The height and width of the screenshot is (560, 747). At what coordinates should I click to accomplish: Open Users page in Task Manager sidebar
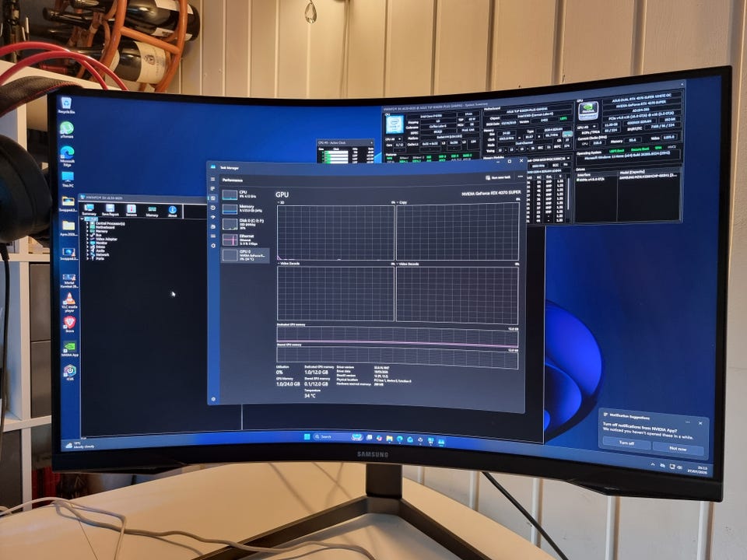coord(213,226)
